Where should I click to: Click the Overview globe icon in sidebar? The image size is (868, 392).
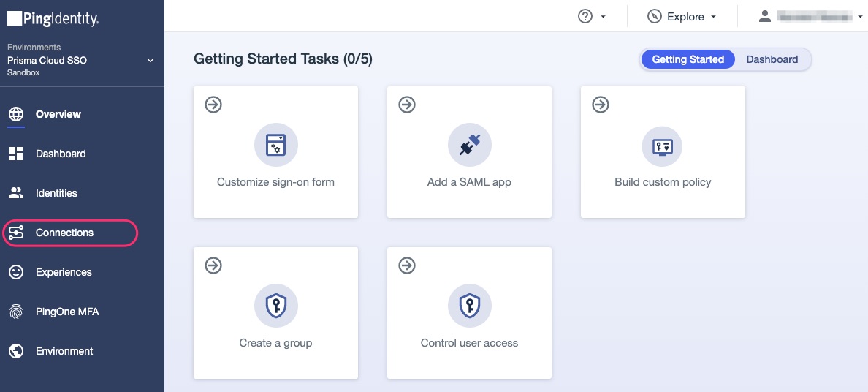coord(16,114)
